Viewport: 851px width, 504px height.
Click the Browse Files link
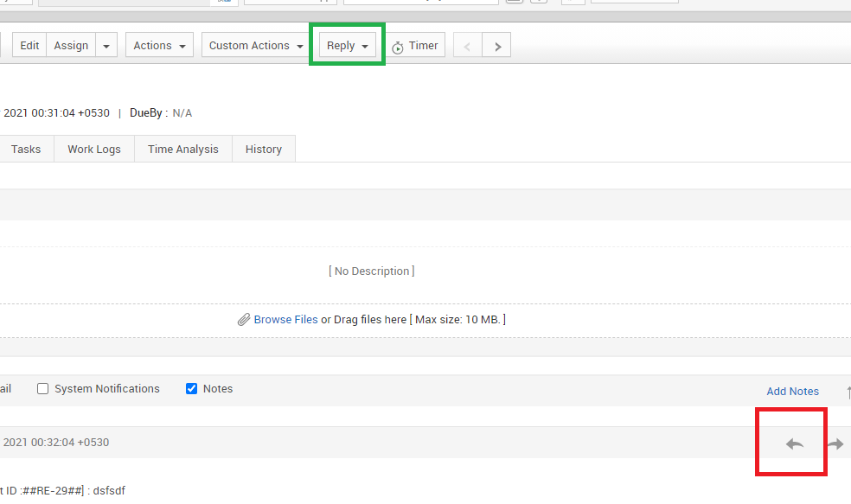[x=285, y=320]
